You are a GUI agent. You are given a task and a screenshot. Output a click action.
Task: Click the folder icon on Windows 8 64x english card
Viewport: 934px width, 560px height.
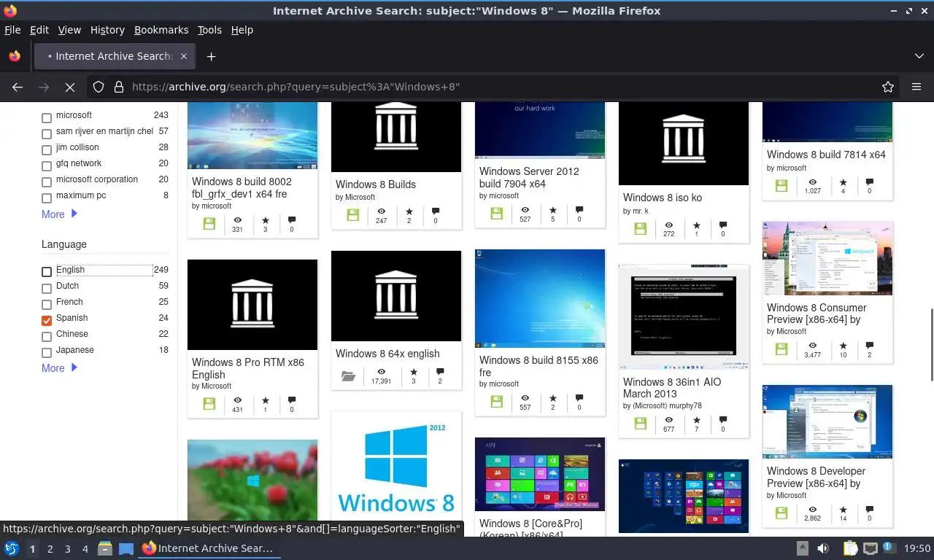pos(349,376)
